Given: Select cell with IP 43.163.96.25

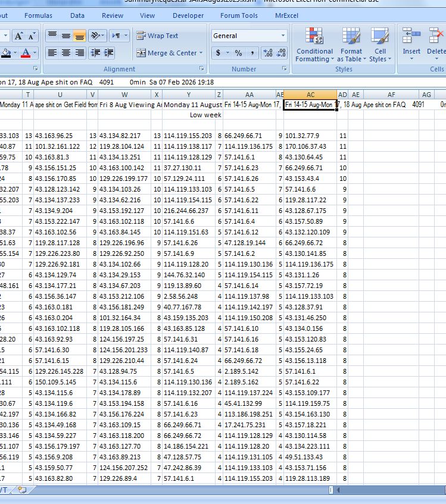Looking at the screenshot, I should 60,136.
